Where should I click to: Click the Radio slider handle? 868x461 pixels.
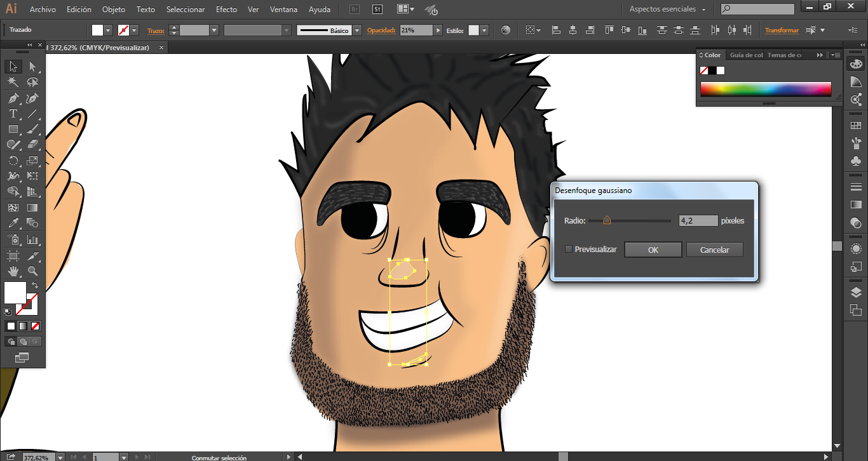coord(607,221)
